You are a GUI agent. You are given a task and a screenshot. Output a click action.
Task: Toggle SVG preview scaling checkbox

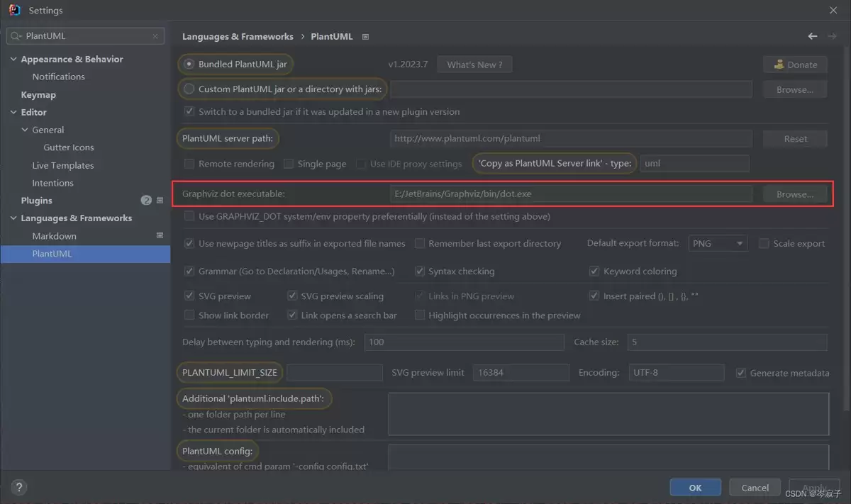point(291,296)
